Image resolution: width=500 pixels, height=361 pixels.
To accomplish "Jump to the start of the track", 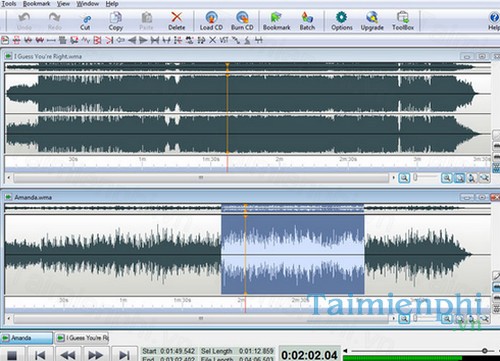I will [40, 355].
